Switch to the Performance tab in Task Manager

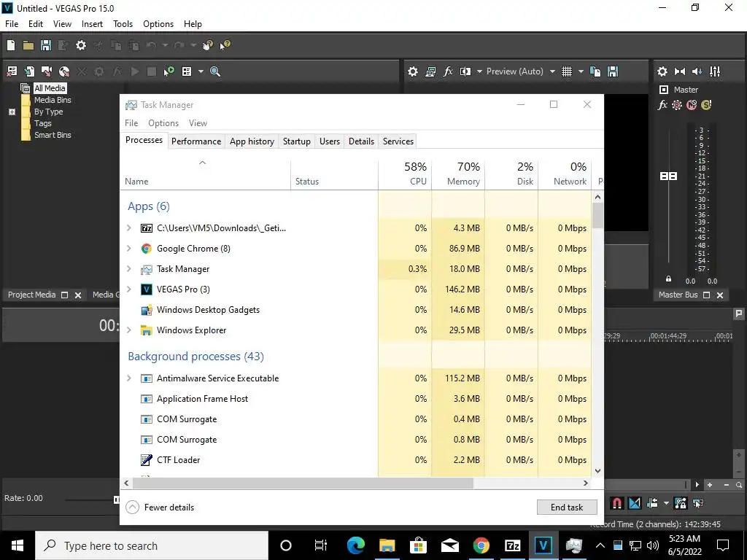pyautogui.click(x=196, y=141)
